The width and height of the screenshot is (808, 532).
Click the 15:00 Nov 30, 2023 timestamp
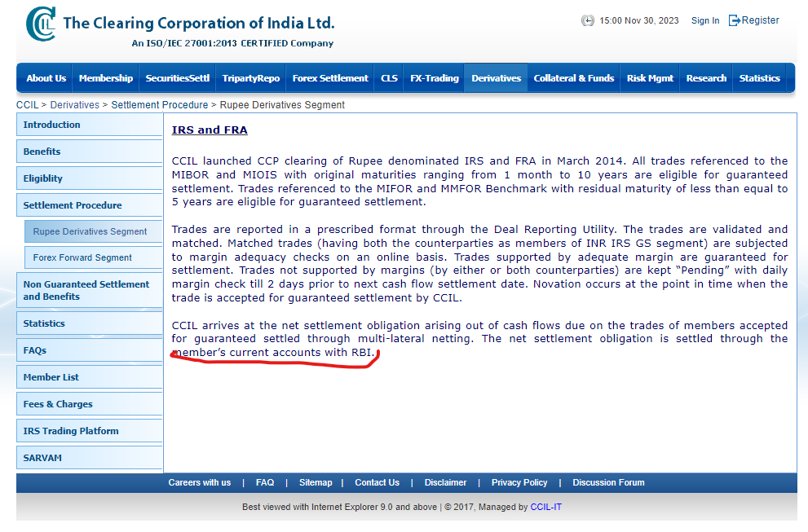pos(639,20)
